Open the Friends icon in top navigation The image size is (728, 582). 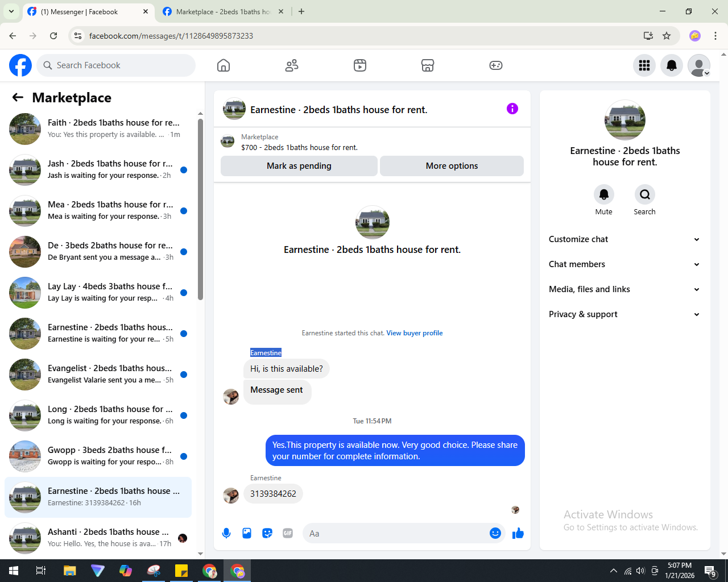click(x=292, y=65)
